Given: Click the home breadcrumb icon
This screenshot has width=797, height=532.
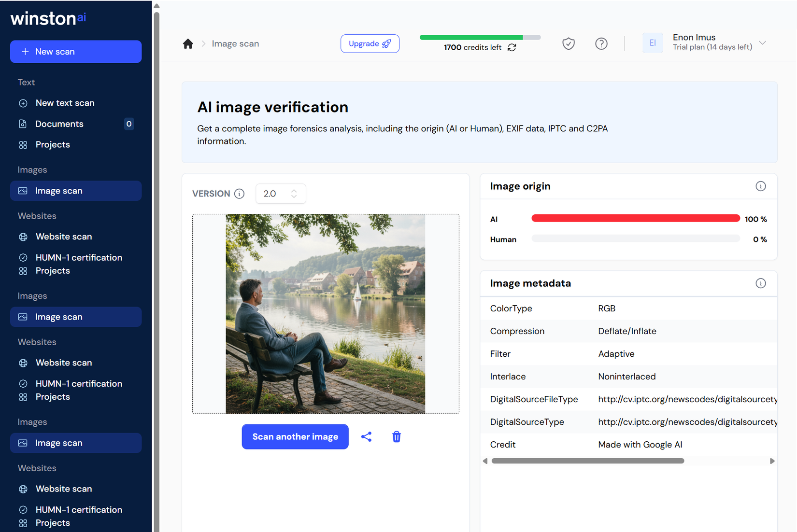Looking at the screenshot, I should pos(188,44).
